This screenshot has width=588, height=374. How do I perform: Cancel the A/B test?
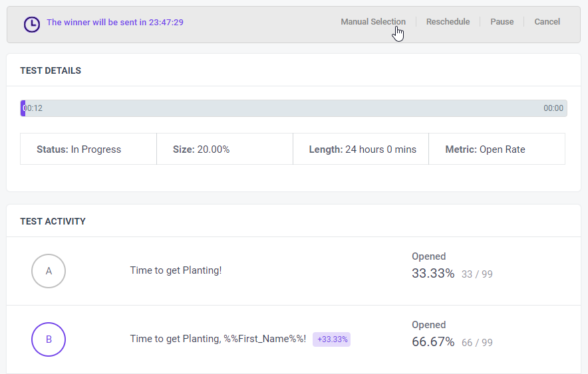[x=547, y=22]
